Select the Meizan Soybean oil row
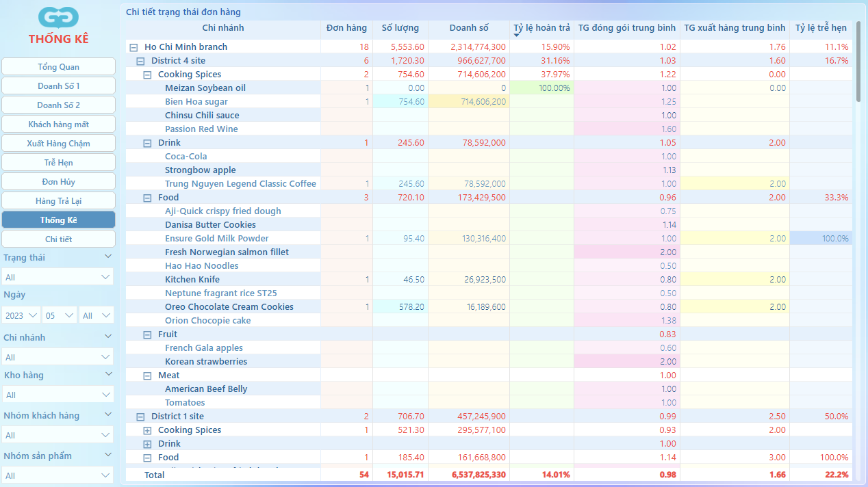The image size is (868, 487). click(489, 88)
